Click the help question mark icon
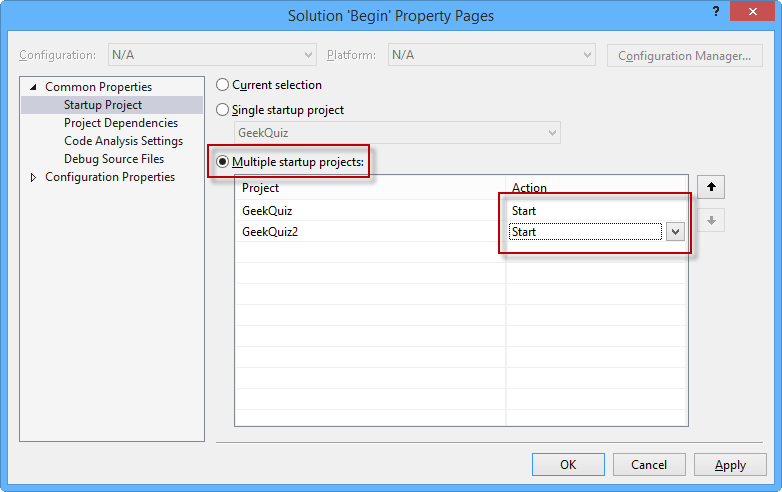The image size is (782, 492). [x=716, y=11]
